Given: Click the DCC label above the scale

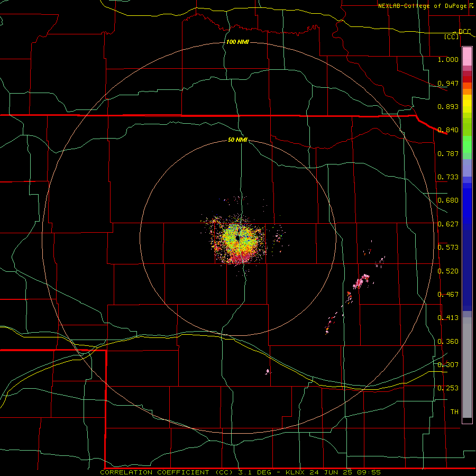Looking at the screenshot, I should coord(465,32).
